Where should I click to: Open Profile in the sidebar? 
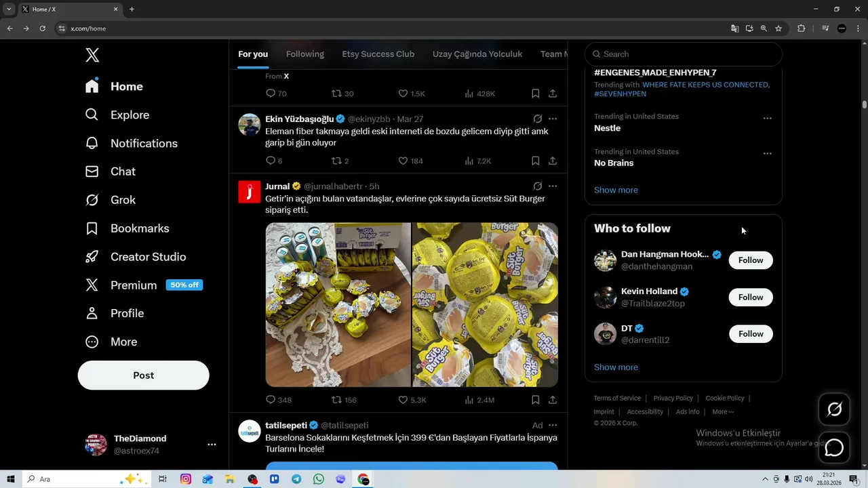click(x=114, y=314)
